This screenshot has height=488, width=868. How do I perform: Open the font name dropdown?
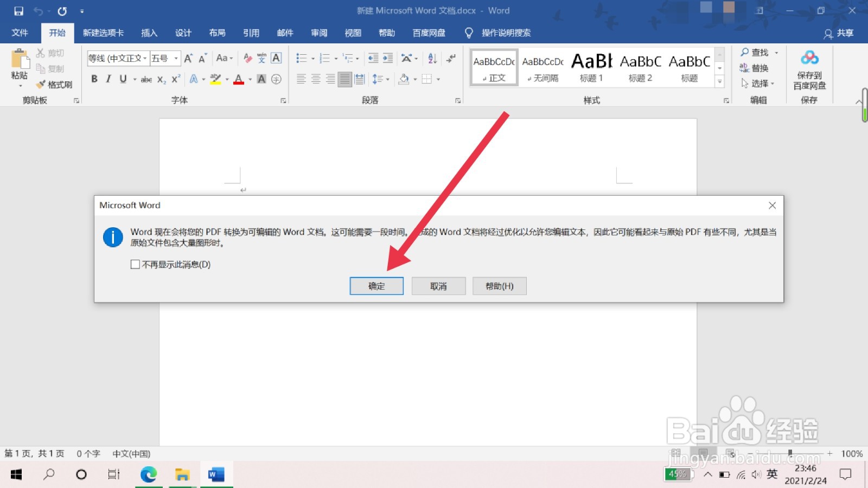click(x=145, y=58)
